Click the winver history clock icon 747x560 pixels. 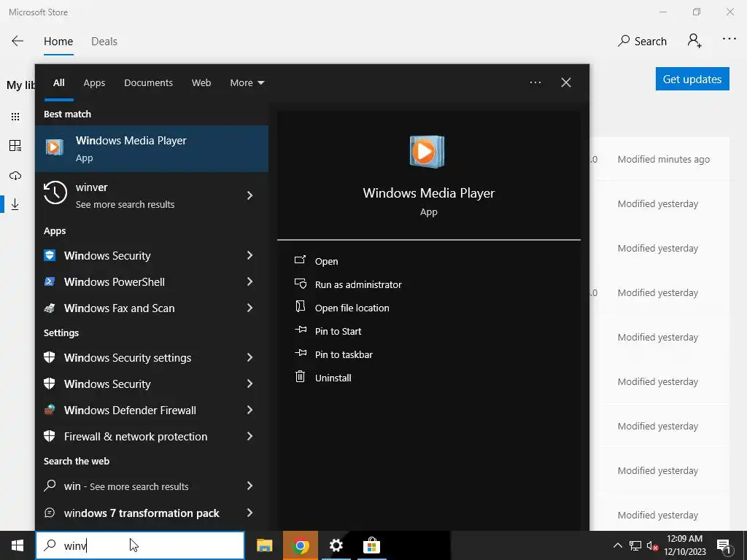pyautogui.click(x=55, y=192)
